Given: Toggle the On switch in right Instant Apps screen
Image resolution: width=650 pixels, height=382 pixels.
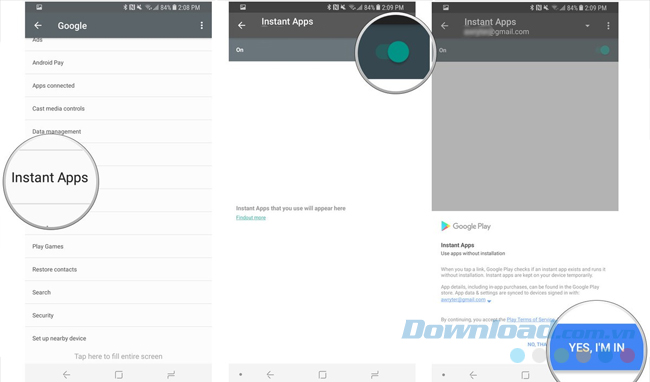Looking at the screenshot, I should click(603, 50).
